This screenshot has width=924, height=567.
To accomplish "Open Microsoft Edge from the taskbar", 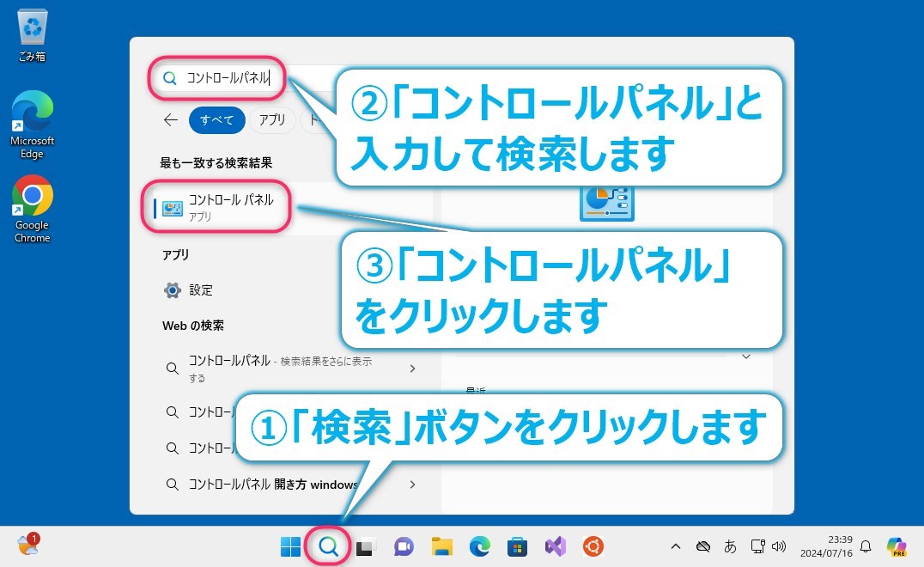I will (x=479, y=546).
